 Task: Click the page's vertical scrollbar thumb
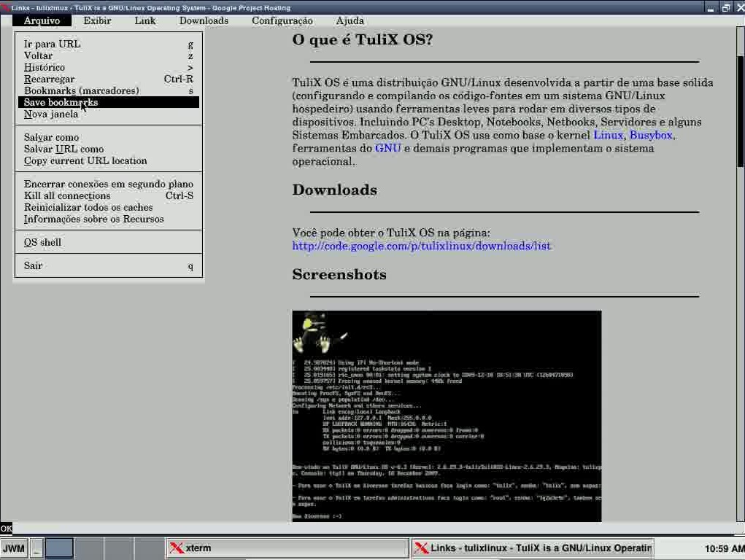(740, 112)
